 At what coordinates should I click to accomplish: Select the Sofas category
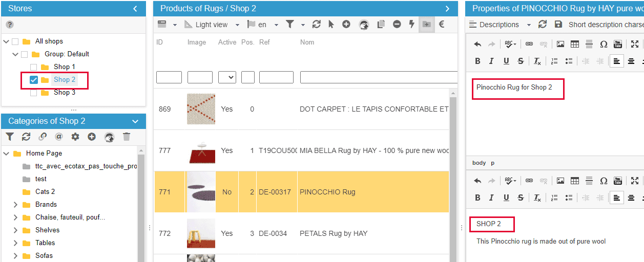click(44, 256)
